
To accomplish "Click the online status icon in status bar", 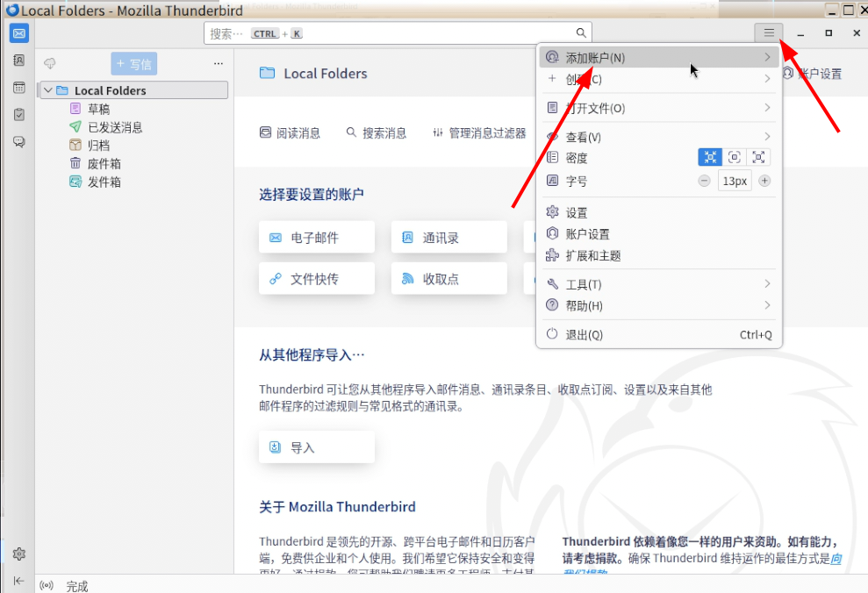I will coord(47,585).
